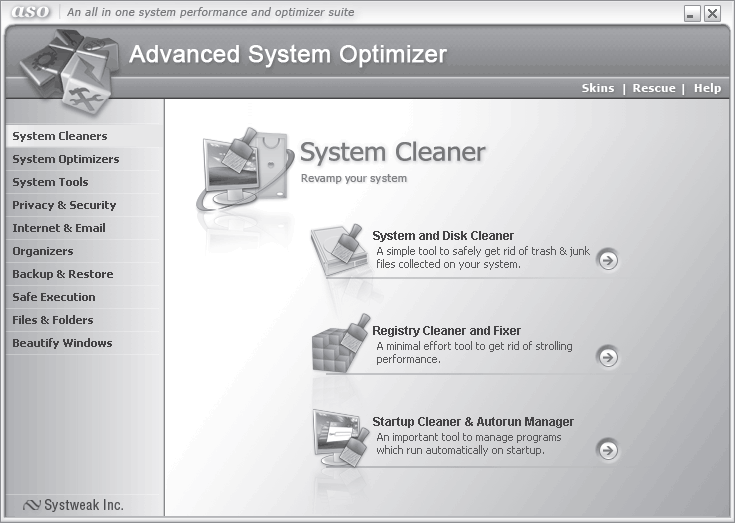Click the large System Cleaner header icon
The image size is (735, 523).
pos(241,165)
